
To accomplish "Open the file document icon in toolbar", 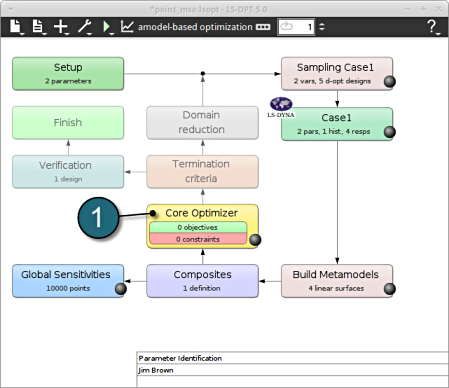I will (x=38, y=27).
